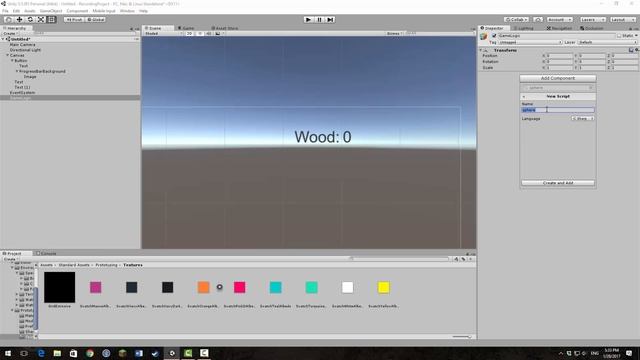The height and width of the screenshot is (360, 640).
Task: Select the Move tool in the toolbar
Action: tap(19, 20)
